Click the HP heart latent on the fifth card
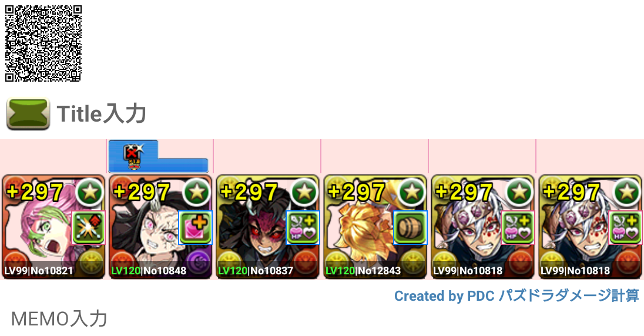This screenshot has width=644, height=336. pyautogui.click(x=518, y=227)
